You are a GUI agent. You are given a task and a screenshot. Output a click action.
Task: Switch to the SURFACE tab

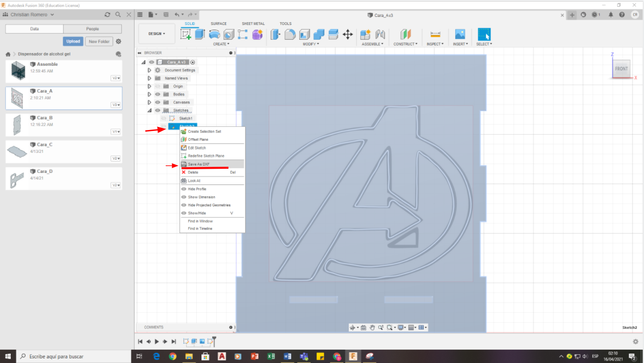219,23
